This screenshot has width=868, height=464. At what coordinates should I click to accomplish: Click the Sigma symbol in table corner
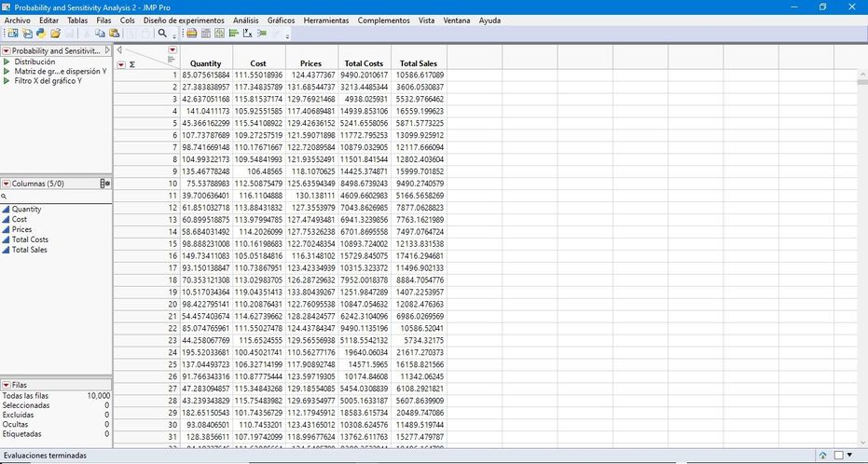[132, 64]
